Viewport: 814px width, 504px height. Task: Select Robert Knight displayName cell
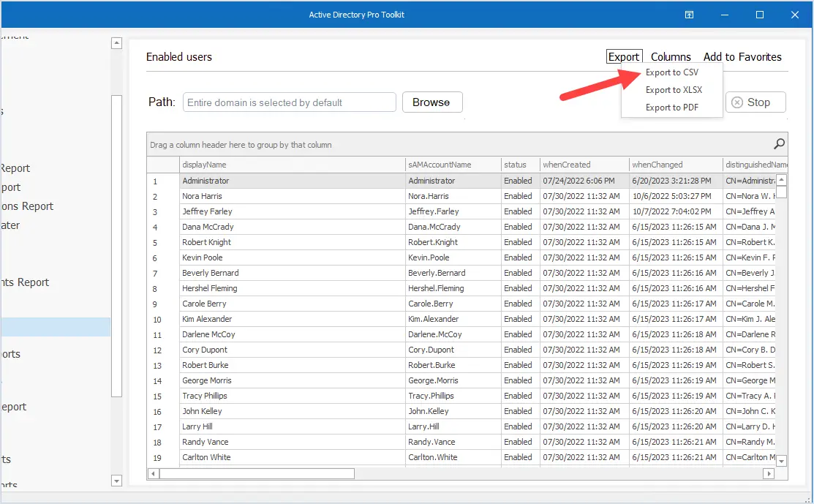point(293,242)
